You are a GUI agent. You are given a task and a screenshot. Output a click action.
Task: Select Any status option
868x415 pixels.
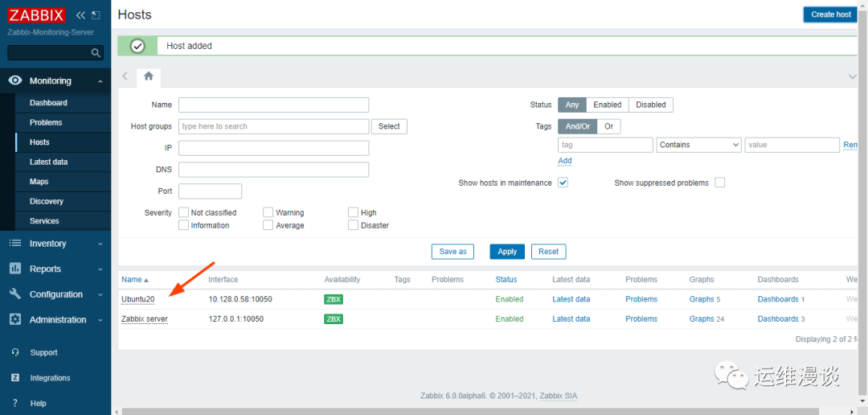pyautogui.click(x=572, y=105)
